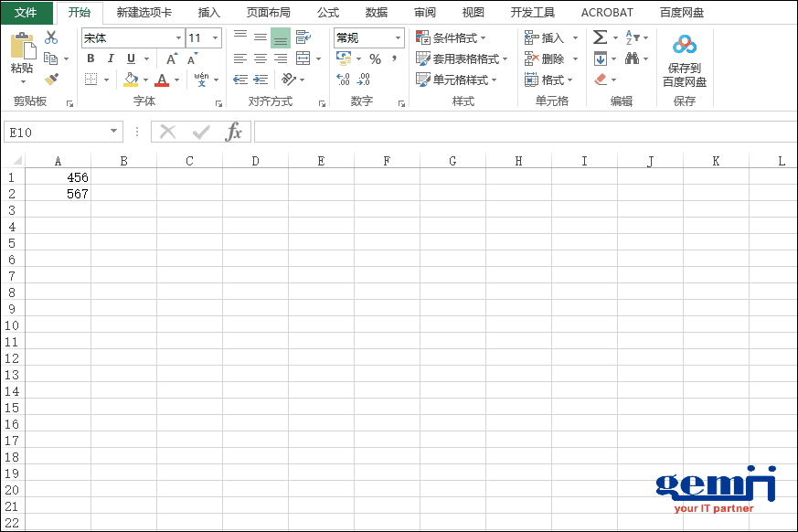Click the Insert Function fx icon
The width and height of the screenshot is (798, 532).
click(x=233, y=131)
